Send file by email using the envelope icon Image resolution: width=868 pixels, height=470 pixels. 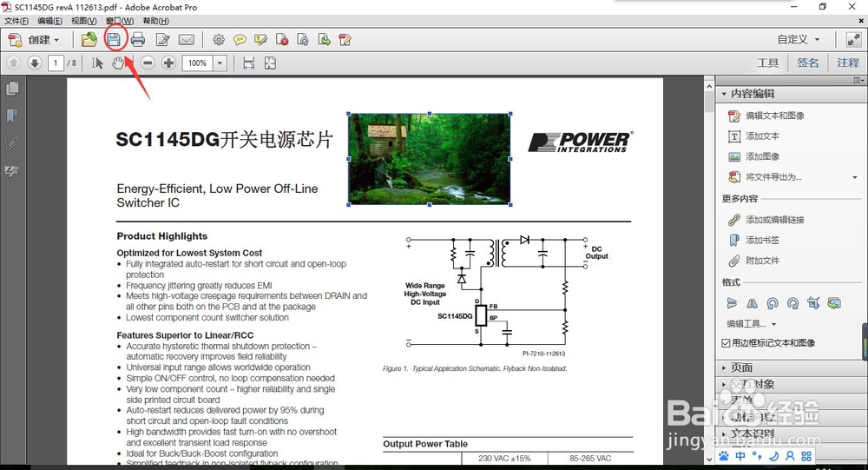click(187, 40)
